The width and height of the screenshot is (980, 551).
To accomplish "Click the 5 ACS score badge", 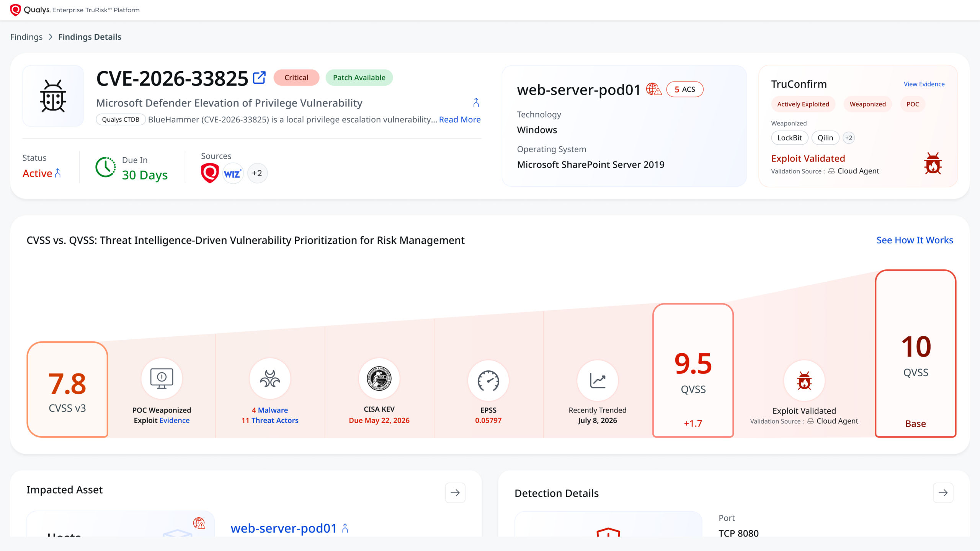I will [x=684, y=90].
